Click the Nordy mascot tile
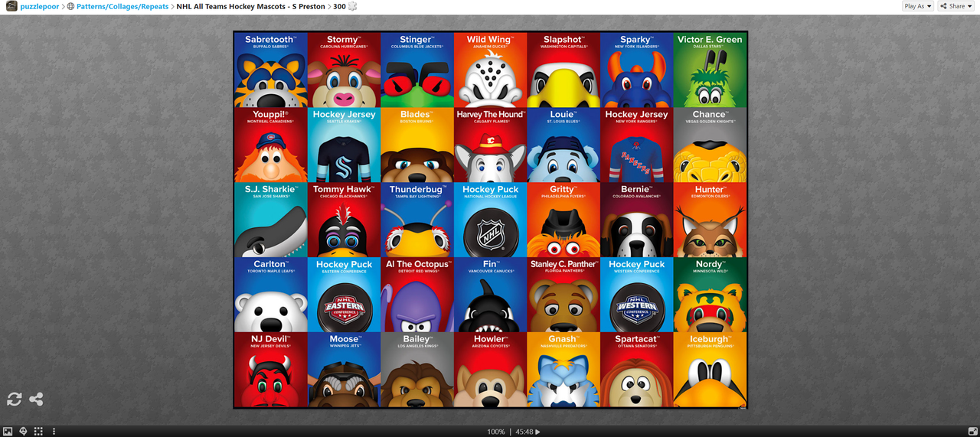Viewport: 980px width, 437px height. 710,295
